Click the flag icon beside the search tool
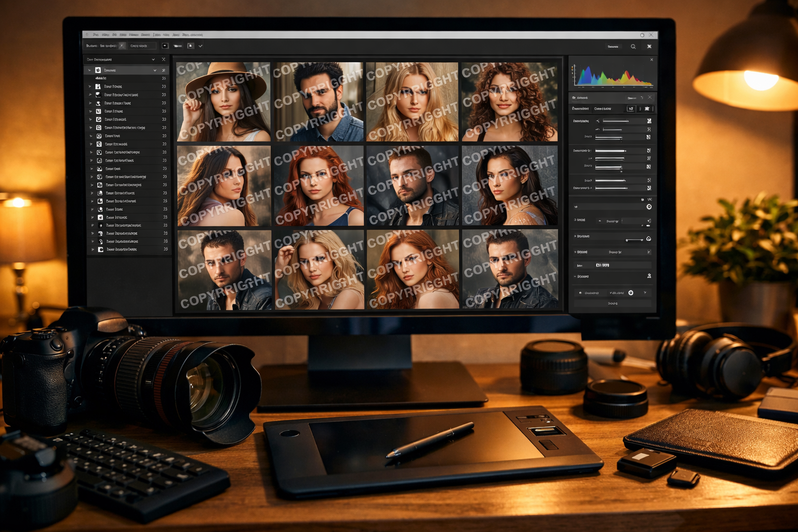The width and height of the screenshot is (798, 532). click(x=648, y=46)
